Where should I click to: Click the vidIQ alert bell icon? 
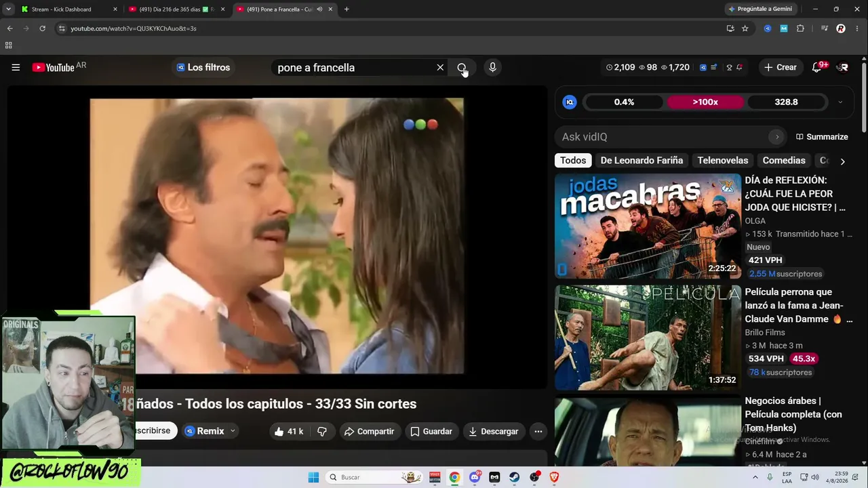coord(739,67)
